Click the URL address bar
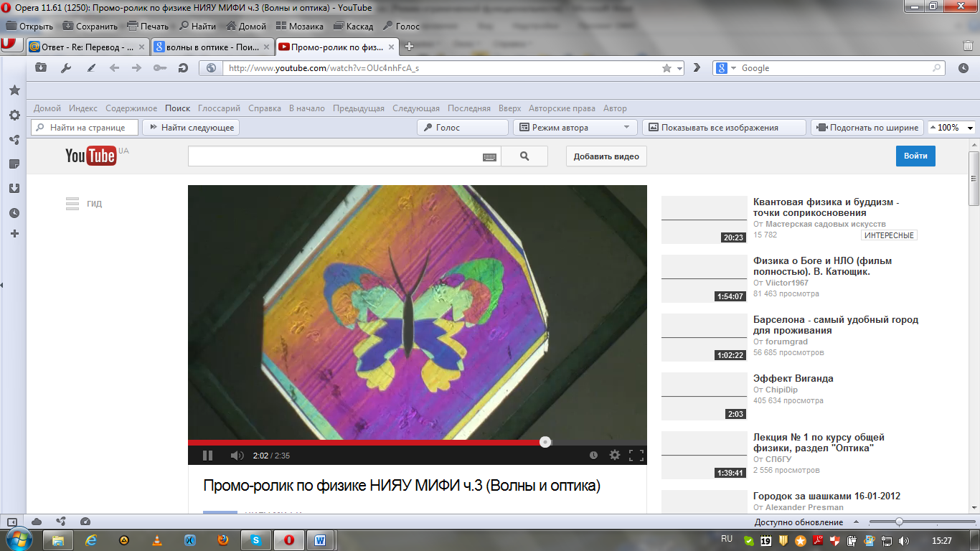Screen dimensions: 980x551 (x=440, y=68)
